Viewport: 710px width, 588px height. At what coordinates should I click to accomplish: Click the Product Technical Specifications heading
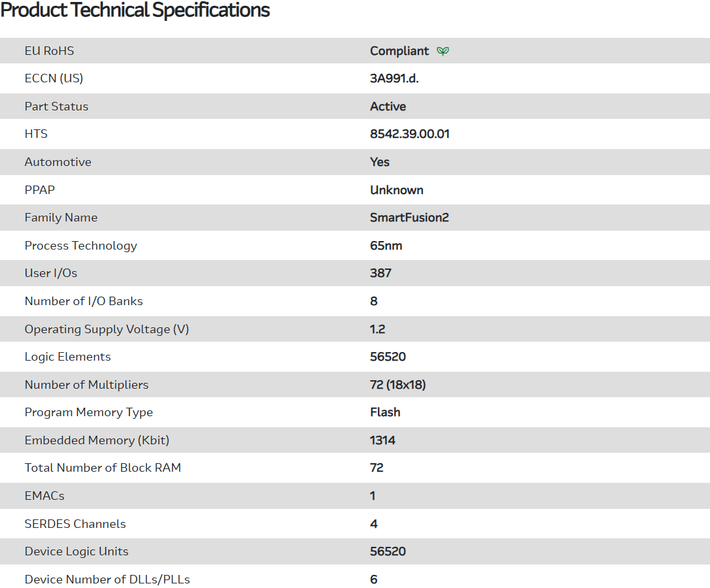click(135, 10)
